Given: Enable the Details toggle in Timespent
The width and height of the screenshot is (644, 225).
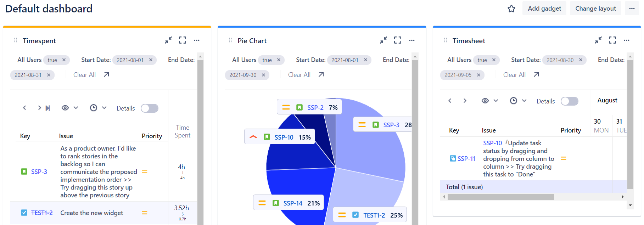Looking at the screenshot, I should pos(149,108).
